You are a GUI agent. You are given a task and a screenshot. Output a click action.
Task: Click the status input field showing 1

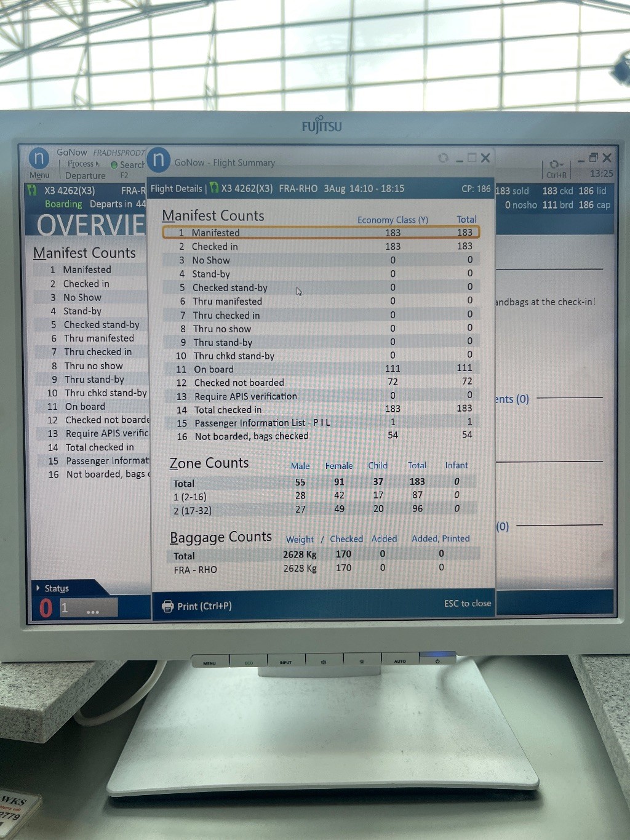tap(89, 608)
